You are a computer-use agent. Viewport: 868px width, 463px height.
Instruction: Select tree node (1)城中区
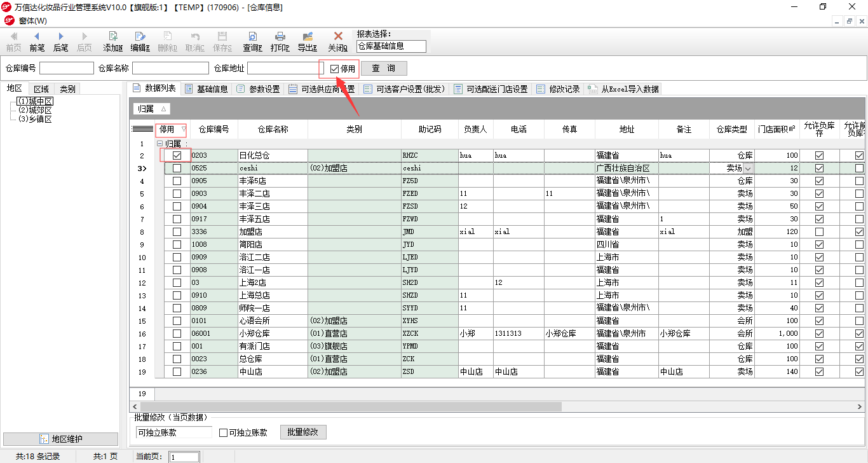click(x=36, y=101)
